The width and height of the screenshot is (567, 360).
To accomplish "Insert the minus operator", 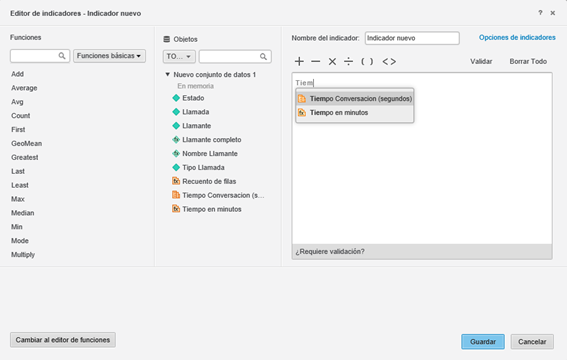I will pos(316,61).
